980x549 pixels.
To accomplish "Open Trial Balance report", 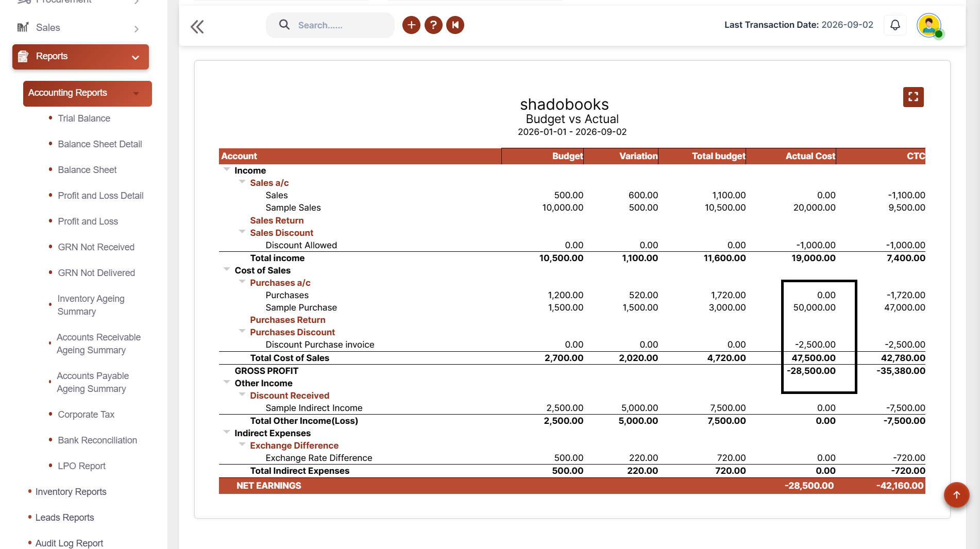I will [x=84, y=118].
